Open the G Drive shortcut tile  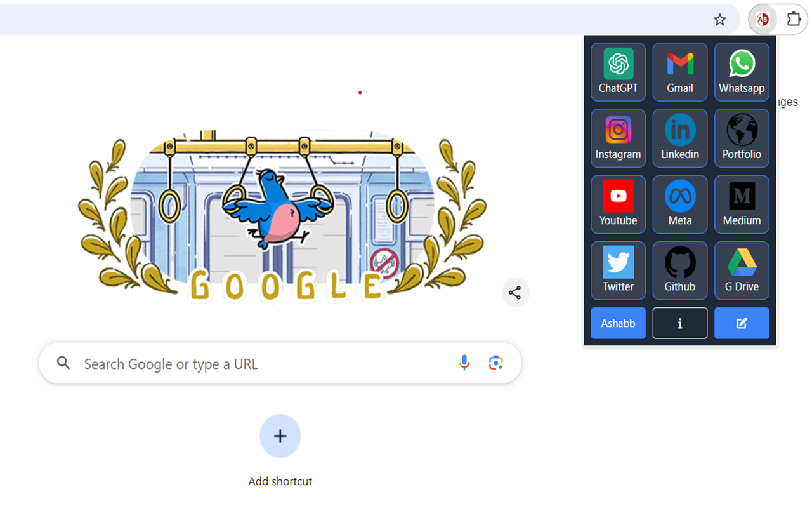[742, 270]
